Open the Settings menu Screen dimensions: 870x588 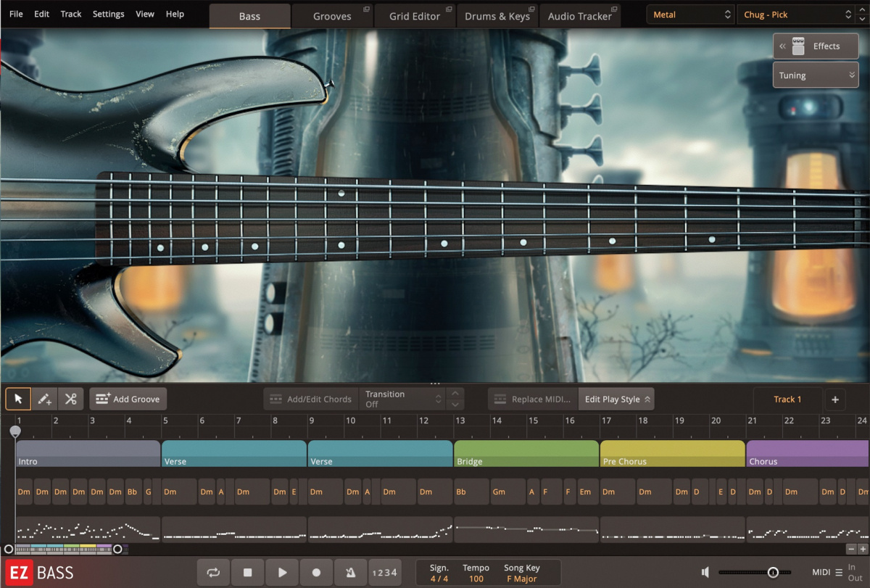click(108, 14)
